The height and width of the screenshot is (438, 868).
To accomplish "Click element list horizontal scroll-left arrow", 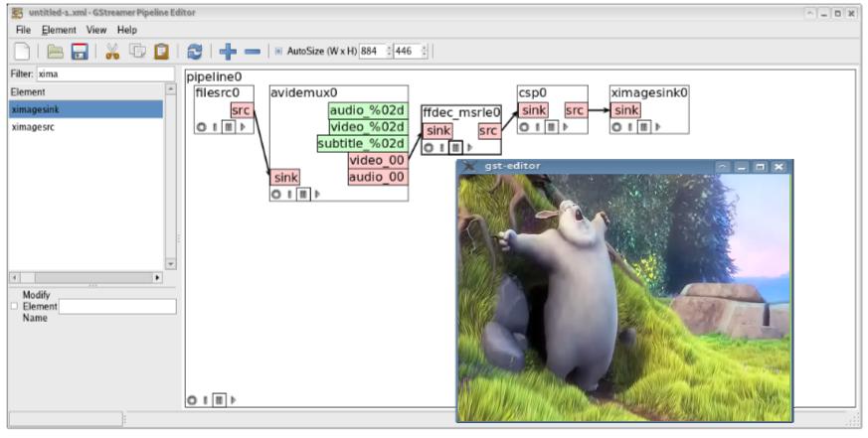I will (x=14, y=278).
